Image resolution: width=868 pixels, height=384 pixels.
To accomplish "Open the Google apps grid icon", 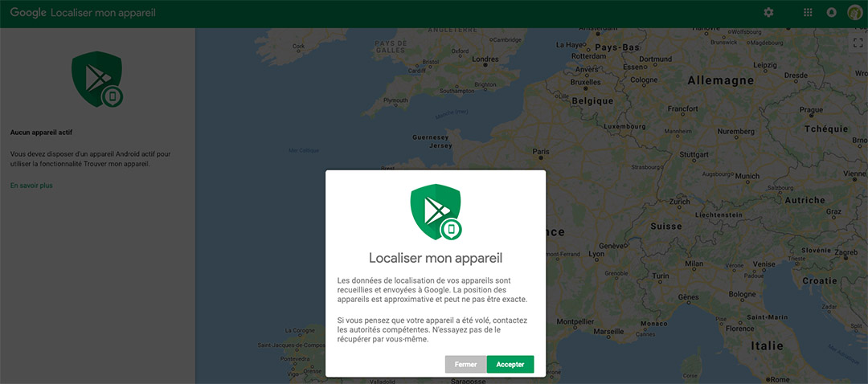I will (x=808, y=12).
